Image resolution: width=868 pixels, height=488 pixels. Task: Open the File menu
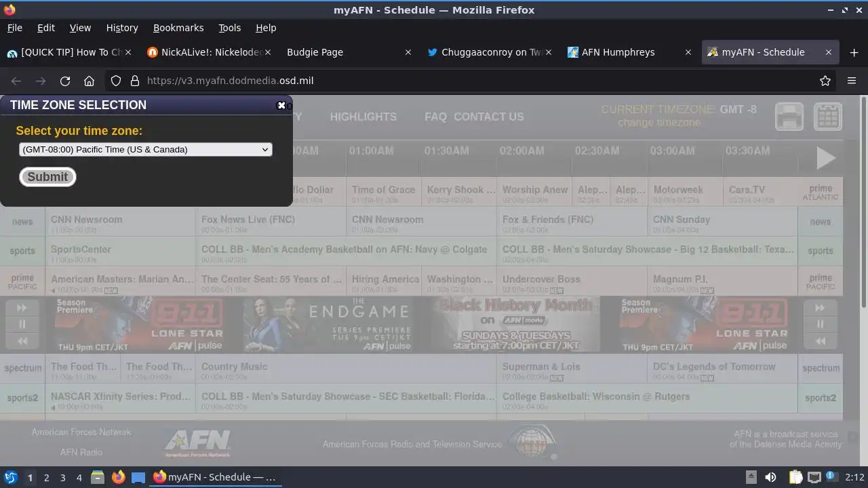[x=14, y=28]
